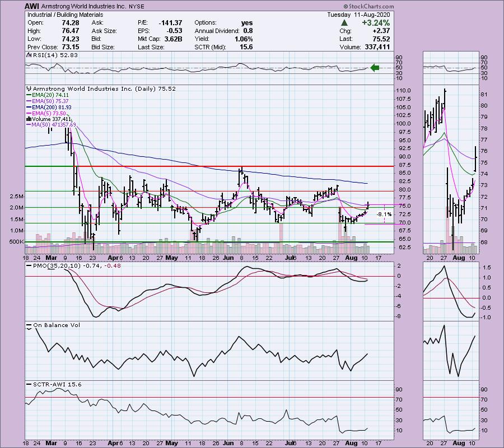
Task: Click the 'RSI(14) 52.83' indicator label
Action: pyautogui.click(x=55, y=55)
